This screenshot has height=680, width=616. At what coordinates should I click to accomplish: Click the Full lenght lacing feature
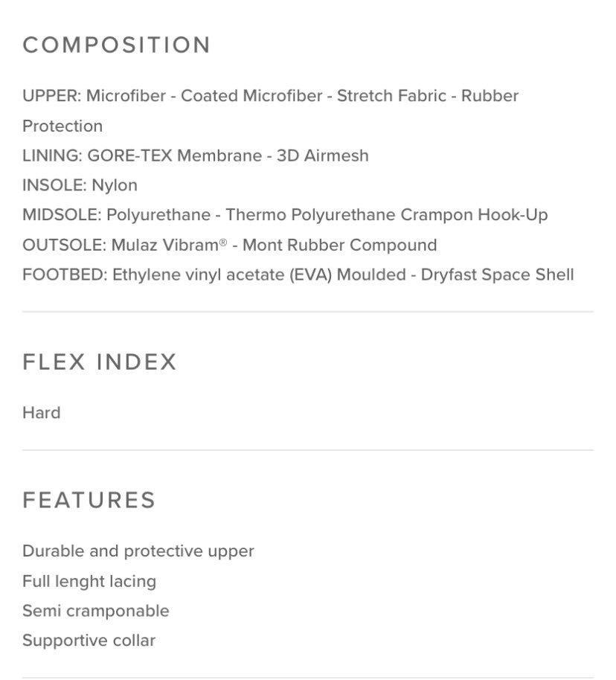89,581
